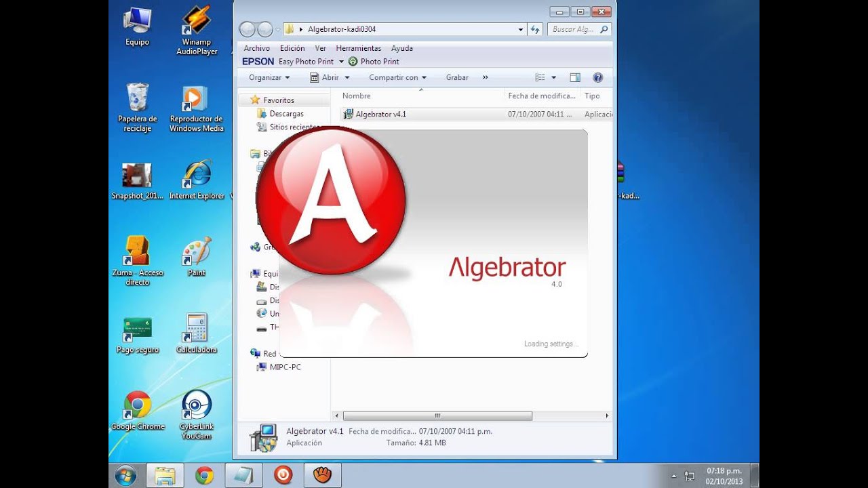
Task: Click the Explorer forward arrow button
Action: point(265,29)
